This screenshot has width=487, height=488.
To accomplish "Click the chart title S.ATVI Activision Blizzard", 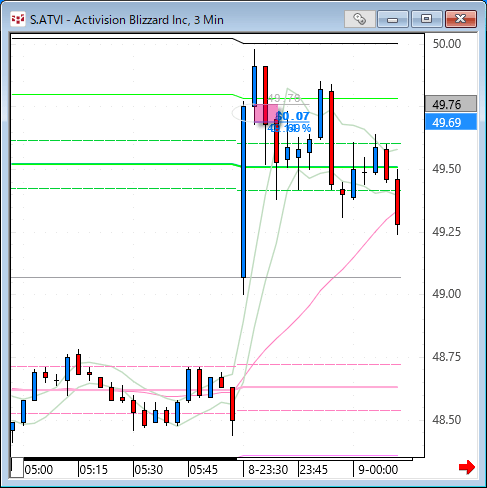I will coord(127,20).
